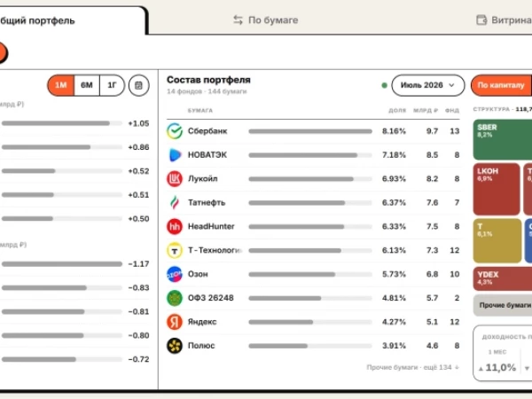532x399 pixels.
Task: Click the HeadHunter hh logo icon
Action: 175,226
